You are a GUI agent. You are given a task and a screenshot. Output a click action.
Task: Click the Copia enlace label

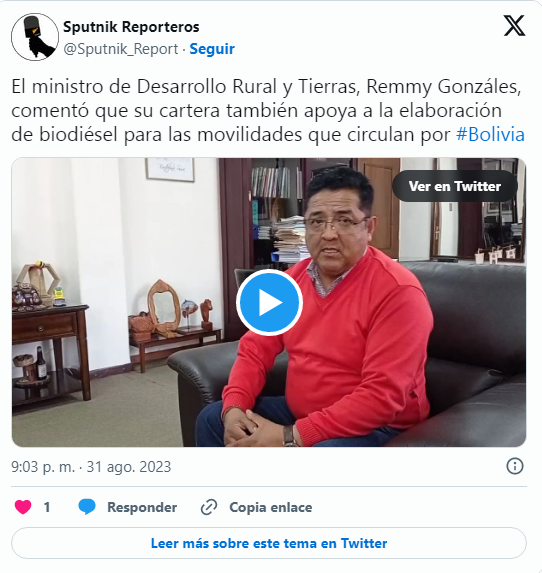[x=270, y=507]
